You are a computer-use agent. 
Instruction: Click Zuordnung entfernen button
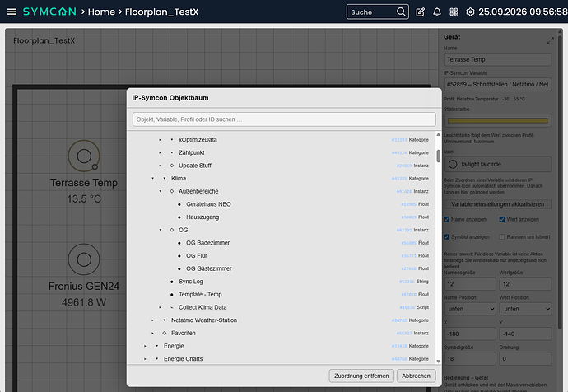361,376
